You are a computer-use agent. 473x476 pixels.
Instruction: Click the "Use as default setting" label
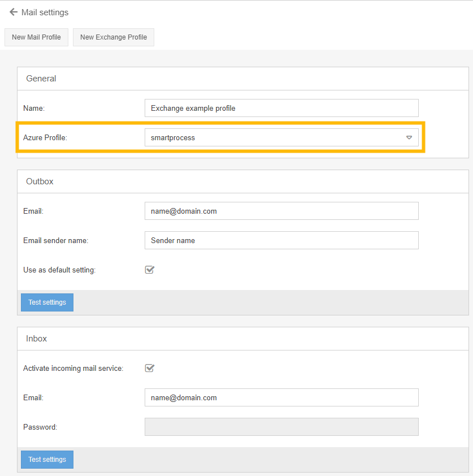click(x=59, y=270)
